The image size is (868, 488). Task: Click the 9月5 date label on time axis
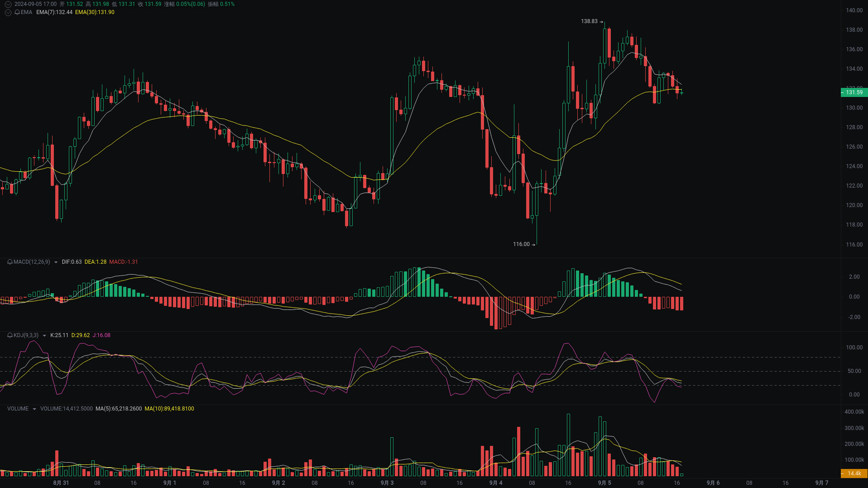(x=604, y=483)
